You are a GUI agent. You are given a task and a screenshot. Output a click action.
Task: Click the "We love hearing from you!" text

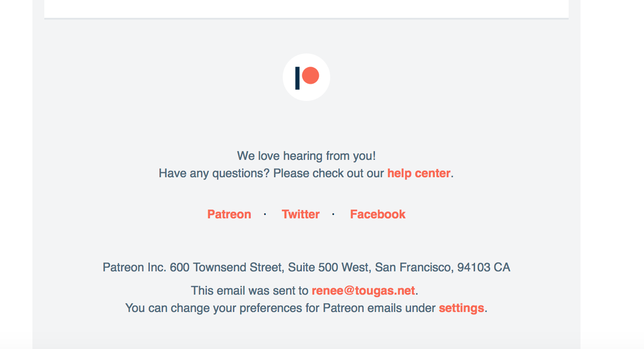coord(306,156)
